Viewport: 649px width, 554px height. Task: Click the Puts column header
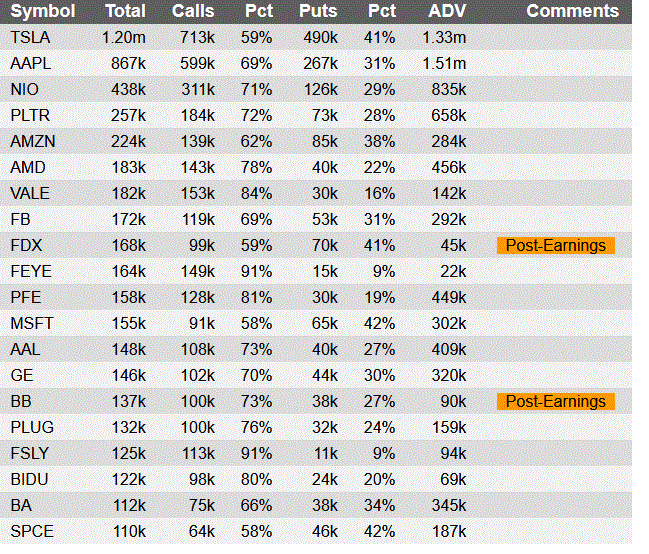318,11
